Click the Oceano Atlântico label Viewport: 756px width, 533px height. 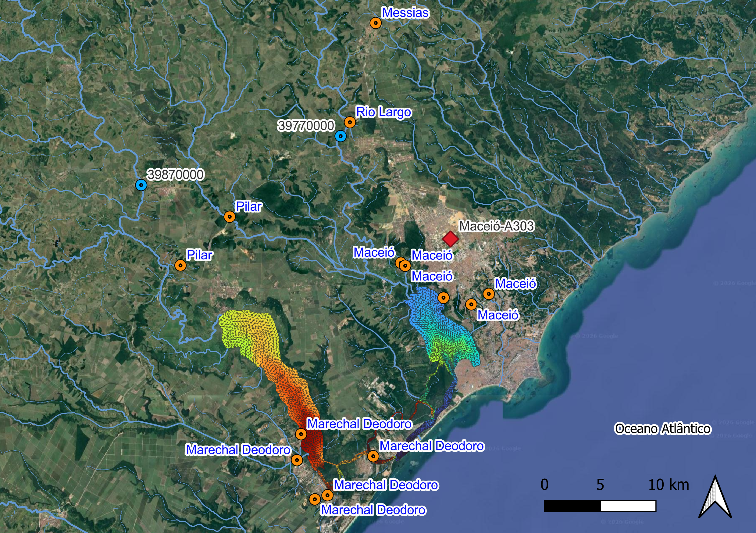pos(662,429)
